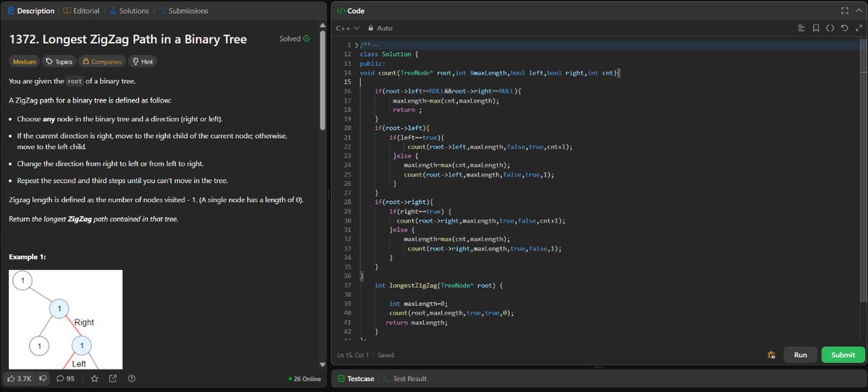Click the Medium difficulty tag
The width and height of the screenshot is (868, 392).
(x=25, y=62)
